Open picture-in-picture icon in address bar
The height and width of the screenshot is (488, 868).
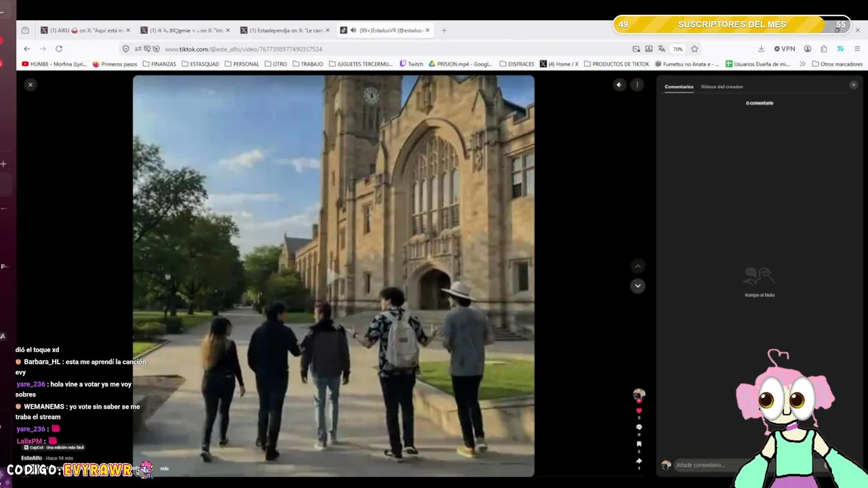pyautogui.click(x=636, y=49)
